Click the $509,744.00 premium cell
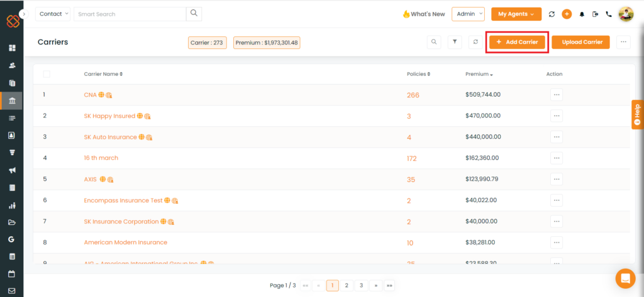The image size is (644, 297). coord(483,95)
